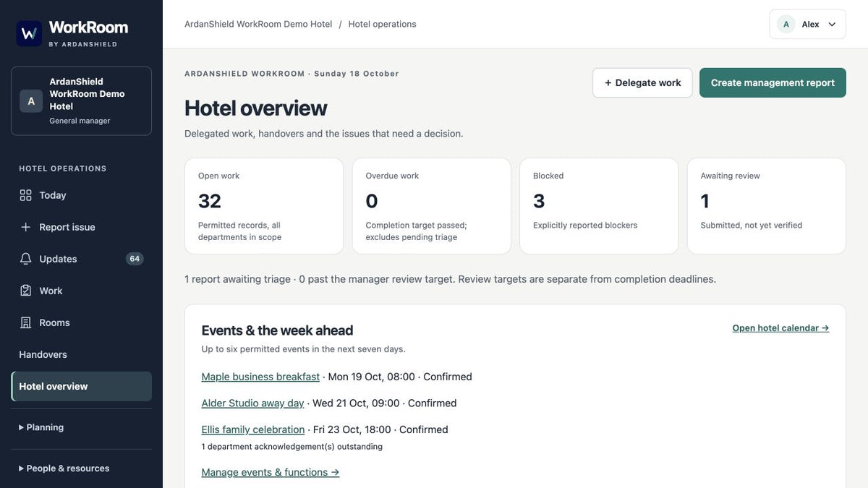Click the bell icon for Updates

coord(25,259)
